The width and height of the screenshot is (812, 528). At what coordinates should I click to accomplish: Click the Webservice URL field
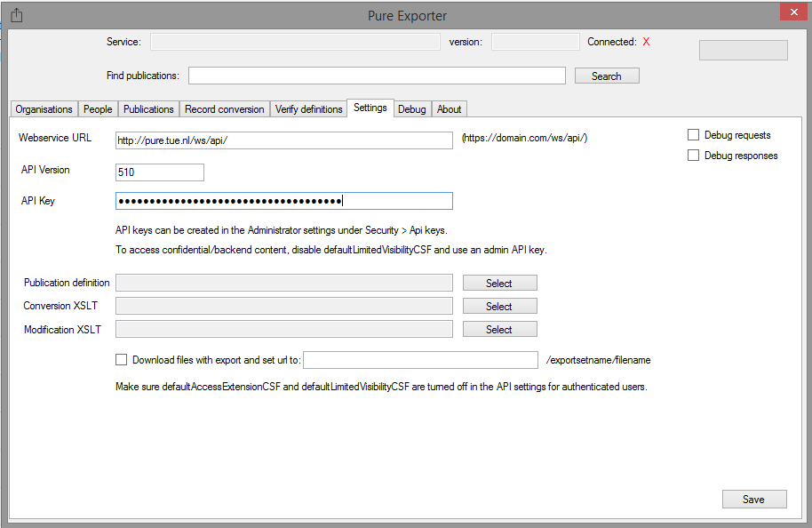[283, 140]
